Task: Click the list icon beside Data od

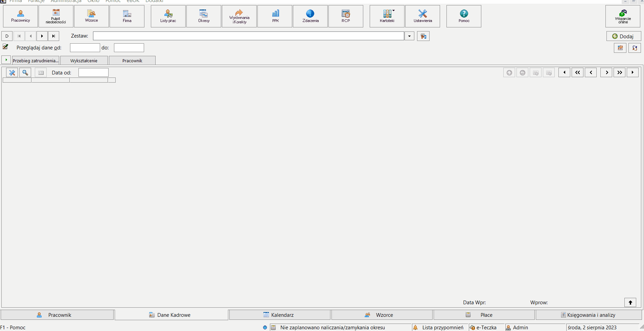Action: point(41,72)
